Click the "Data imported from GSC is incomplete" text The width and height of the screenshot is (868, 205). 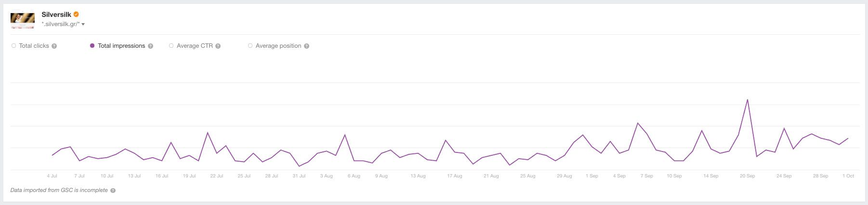pyautogui.click(x=59, y=190)
